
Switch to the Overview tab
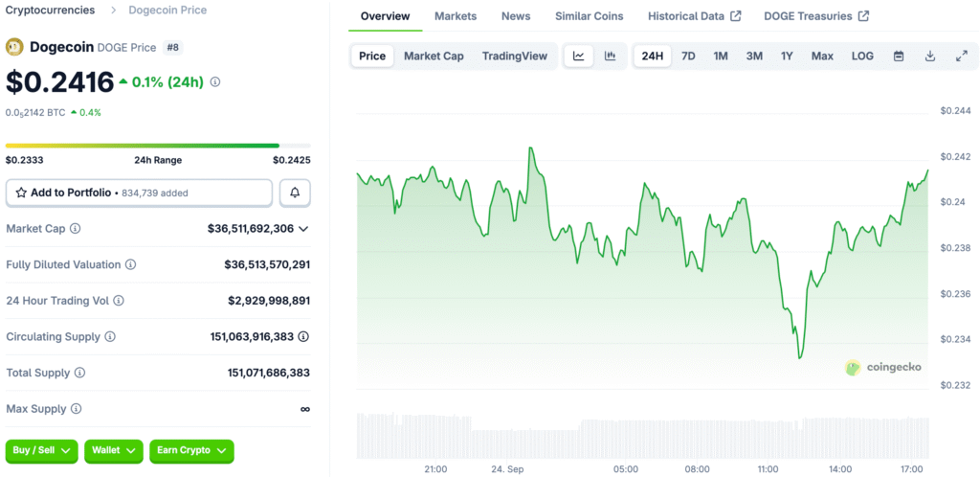point(385,16)
